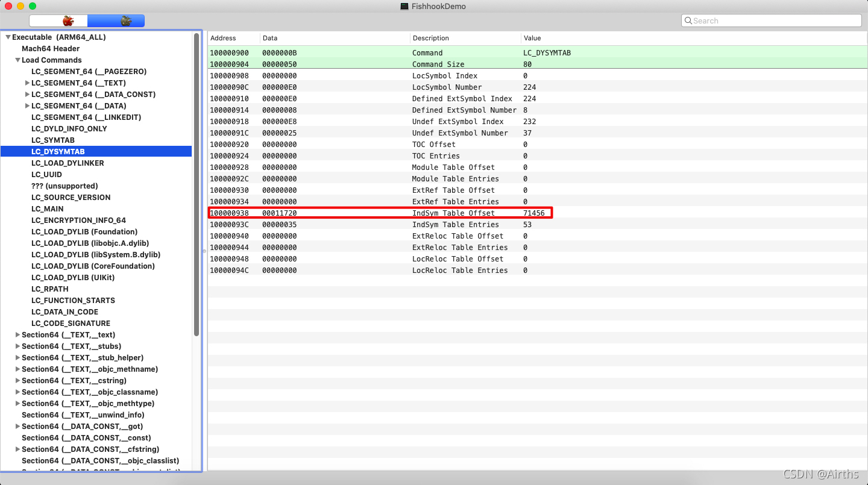
Task: Open LC_UUID load command
Action: (x=47, y=175)
